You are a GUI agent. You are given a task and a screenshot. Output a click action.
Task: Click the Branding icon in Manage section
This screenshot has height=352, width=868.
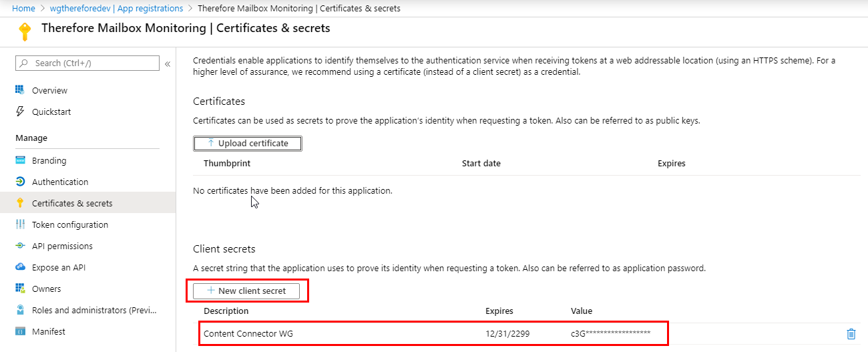pyautogui.click(x=20, y=160)
